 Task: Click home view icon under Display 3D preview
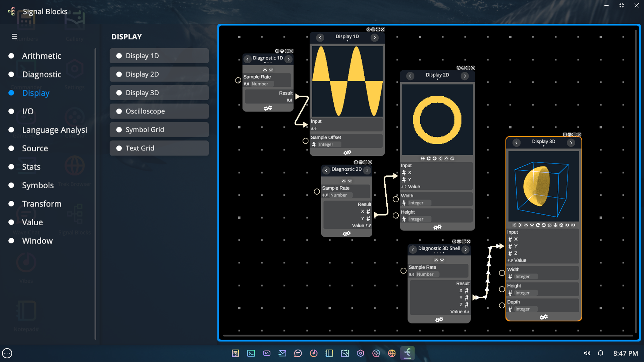(x=549, y=225)
